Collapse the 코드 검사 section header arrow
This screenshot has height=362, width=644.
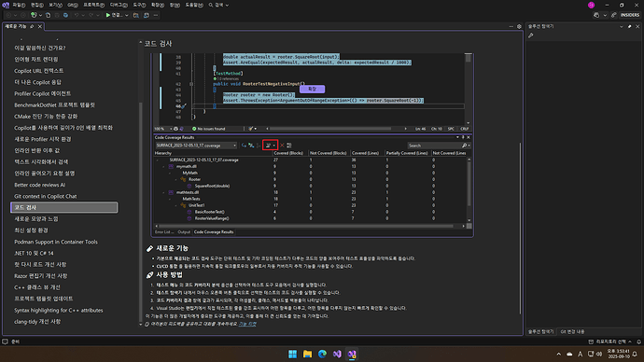click(x=140, y=42)
